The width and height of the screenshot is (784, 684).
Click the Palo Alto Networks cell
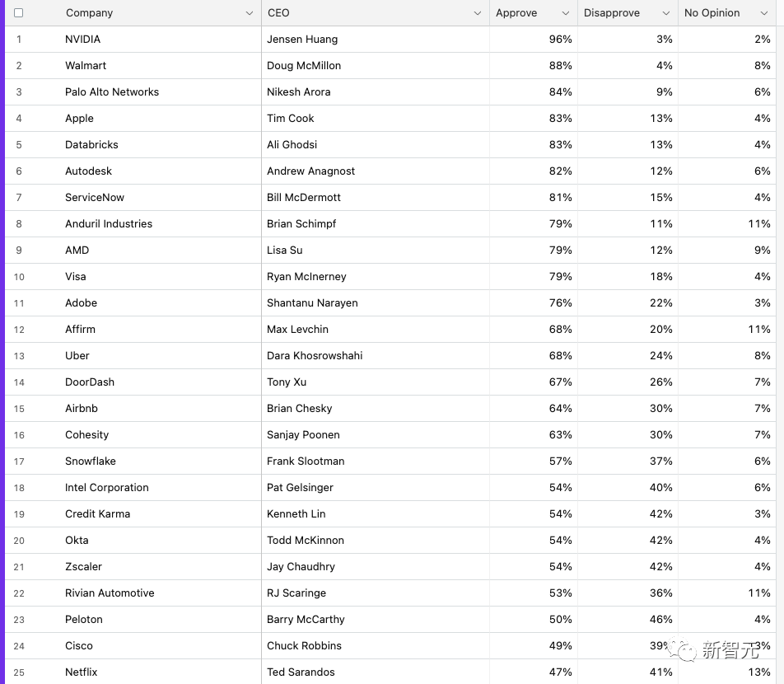(x=112, y=92)
